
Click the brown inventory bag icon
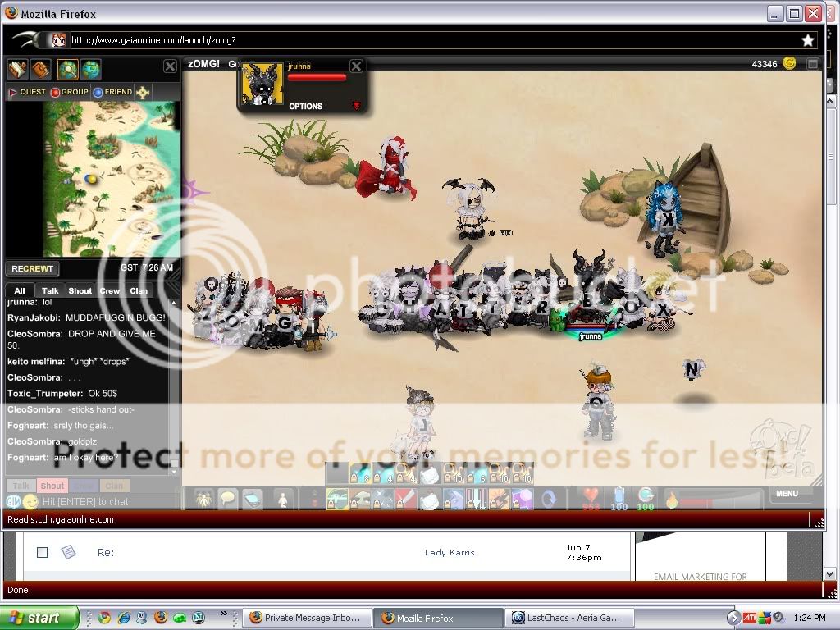40,69
